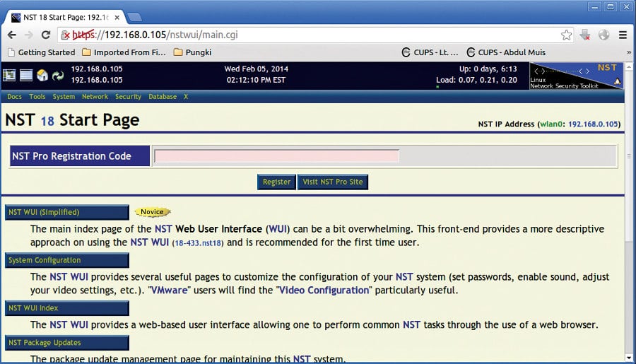Open the CUPS - Lt. ... bookmark

(x=430, y=52)
